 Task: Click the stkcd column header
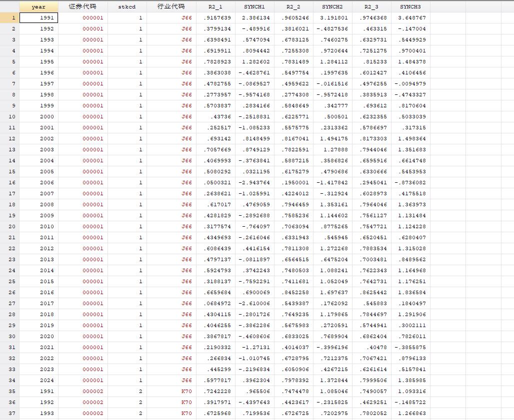(127, 6)
